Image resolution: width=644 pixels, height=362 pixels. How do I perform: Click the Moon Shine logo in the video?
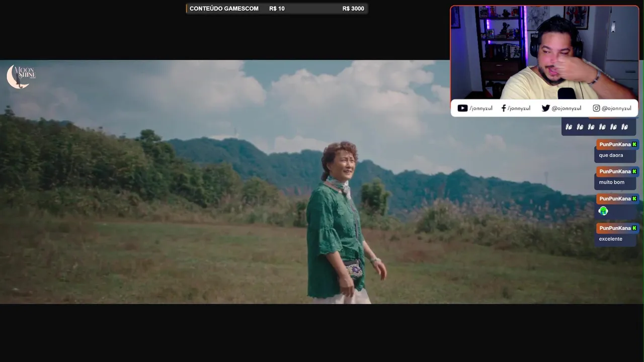[21, 76]
